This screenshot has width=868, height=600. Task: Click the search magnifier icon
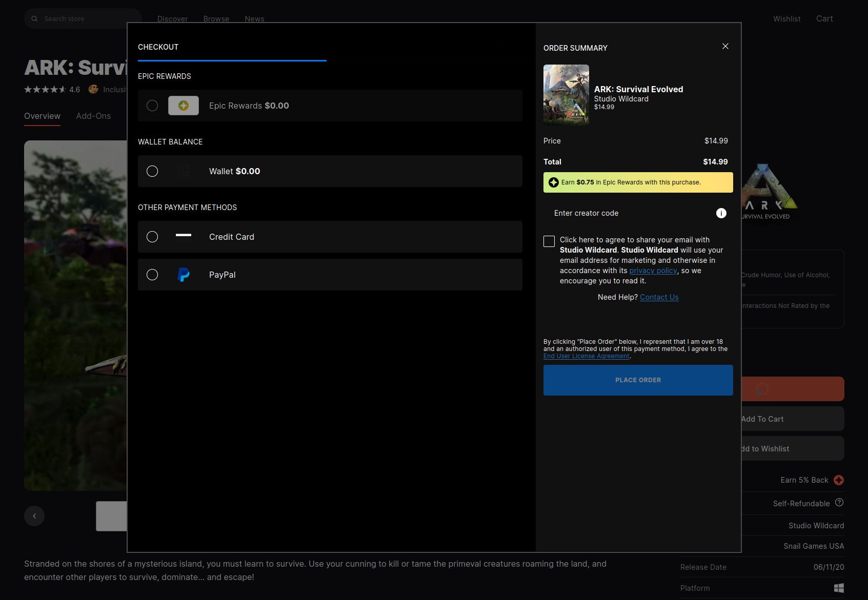coord(34,19)
